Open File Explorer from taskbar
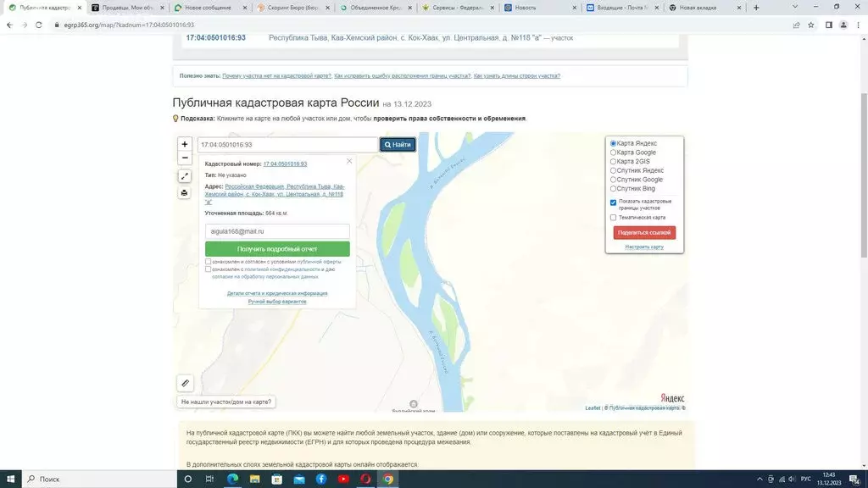The image size is (868, 488). pos(254,480)
